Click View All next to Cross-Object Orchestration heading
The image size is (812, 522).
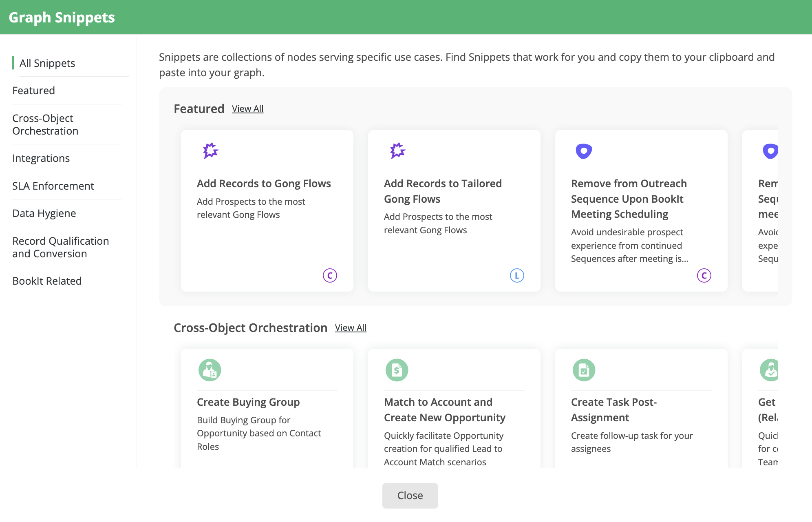tap(351, 327)
